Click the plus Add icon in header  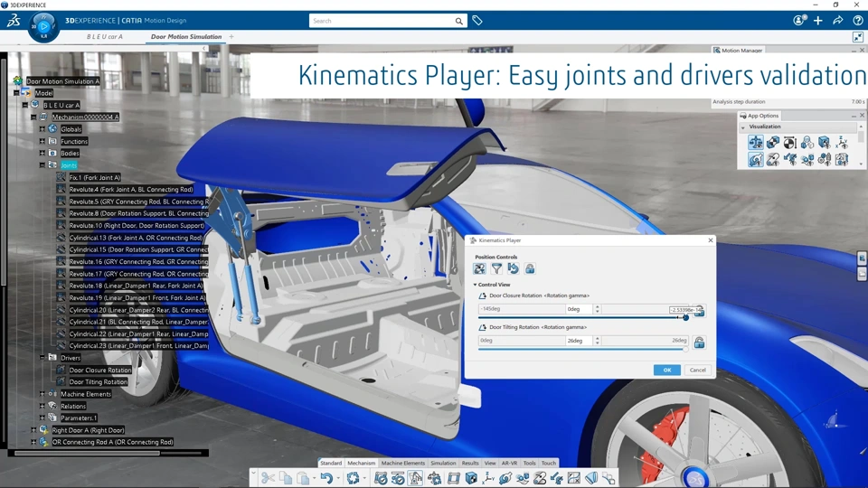[818, 21]
